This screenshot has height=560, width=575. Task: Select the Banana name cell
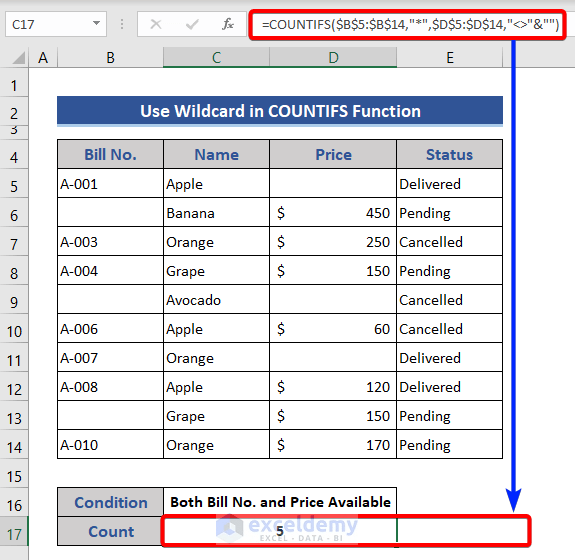click(216, 212)
